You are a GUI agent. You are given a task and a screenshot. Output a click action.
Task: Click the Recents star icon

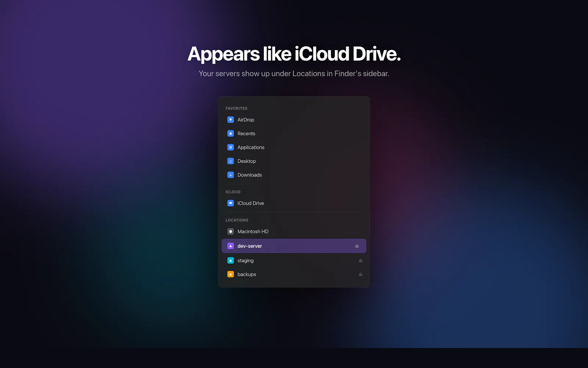(x=230, y=134)
